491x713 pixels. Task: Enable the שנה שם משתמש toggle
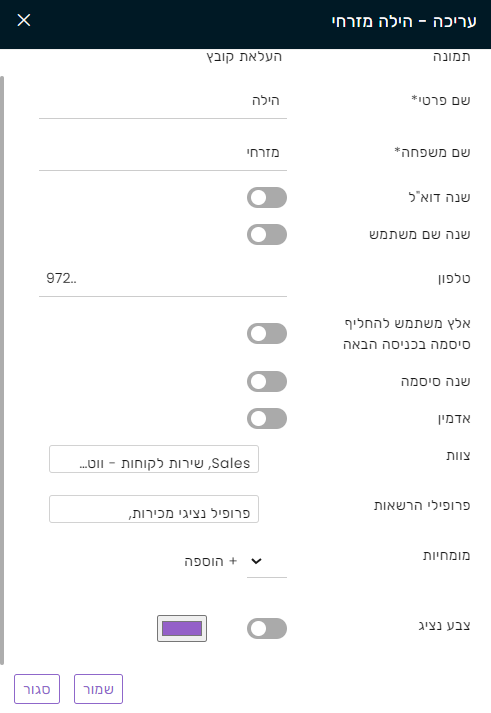[267, 235]
